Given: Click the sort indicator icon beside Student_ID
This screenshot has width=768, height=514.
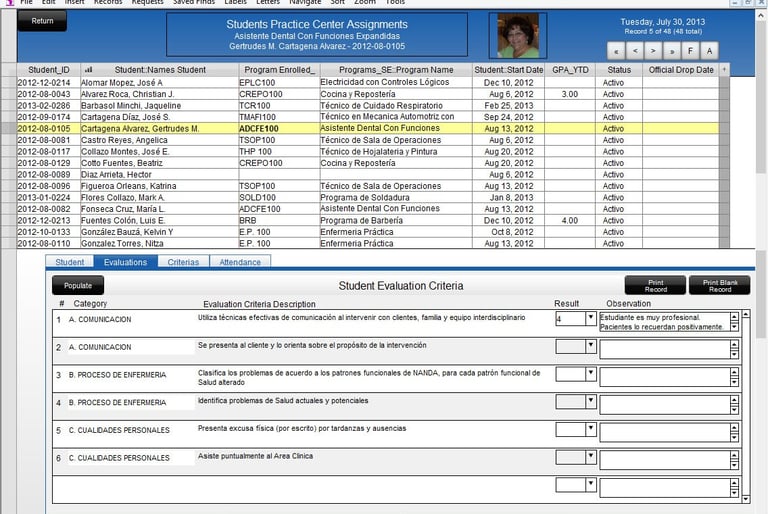Looking at the screenshot, I should pos(88,70).
